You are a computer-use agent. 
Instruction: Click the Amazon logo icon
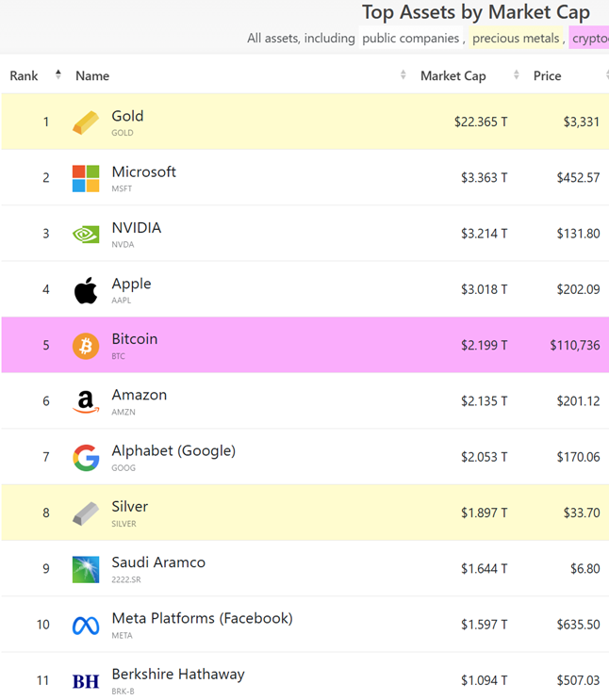[x=86, y=401]
